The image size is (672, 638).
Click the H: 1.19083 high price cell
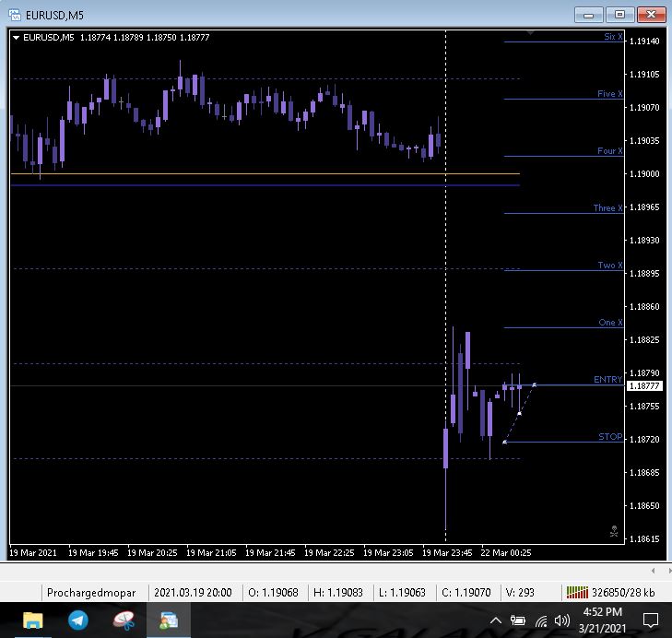point(338,593)
